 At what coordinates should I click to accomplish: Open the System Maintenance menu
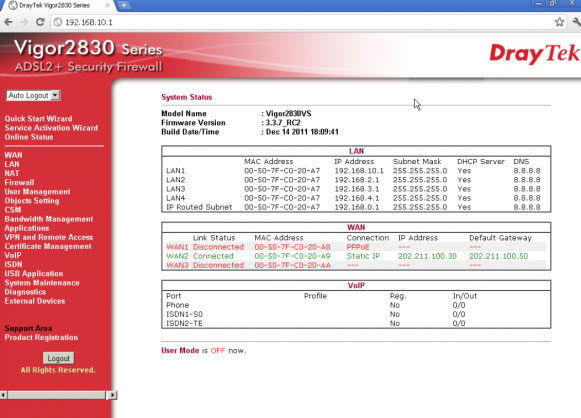pyautogui.click(x=42, y=283)
